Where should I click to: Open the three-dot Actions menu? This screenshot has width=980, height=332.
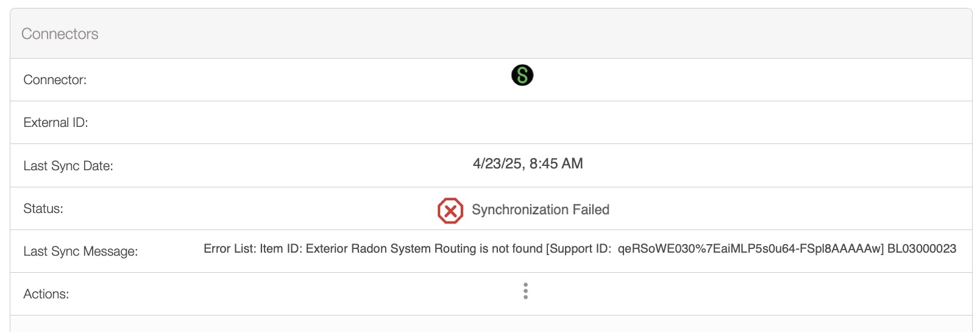click(525, 291)
